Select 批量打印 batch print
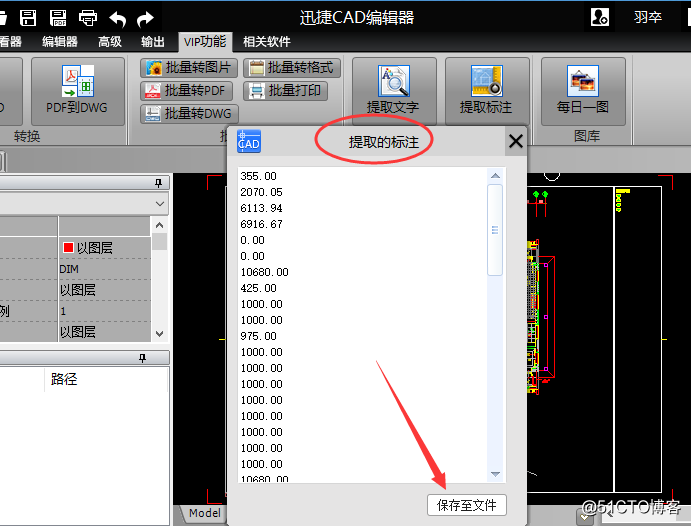This screenshot has width=691, height=526. coord(286,91)
